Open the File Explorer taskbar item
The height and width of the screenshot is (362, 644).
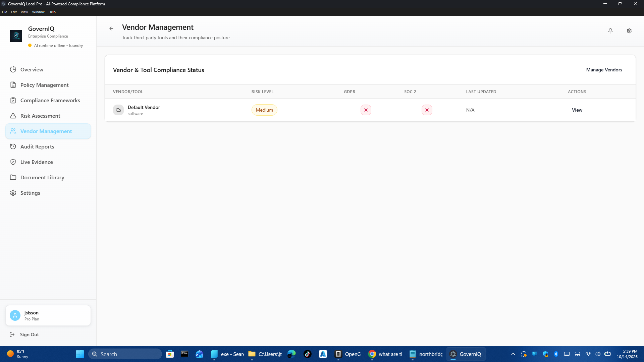[x=265, y=354]
